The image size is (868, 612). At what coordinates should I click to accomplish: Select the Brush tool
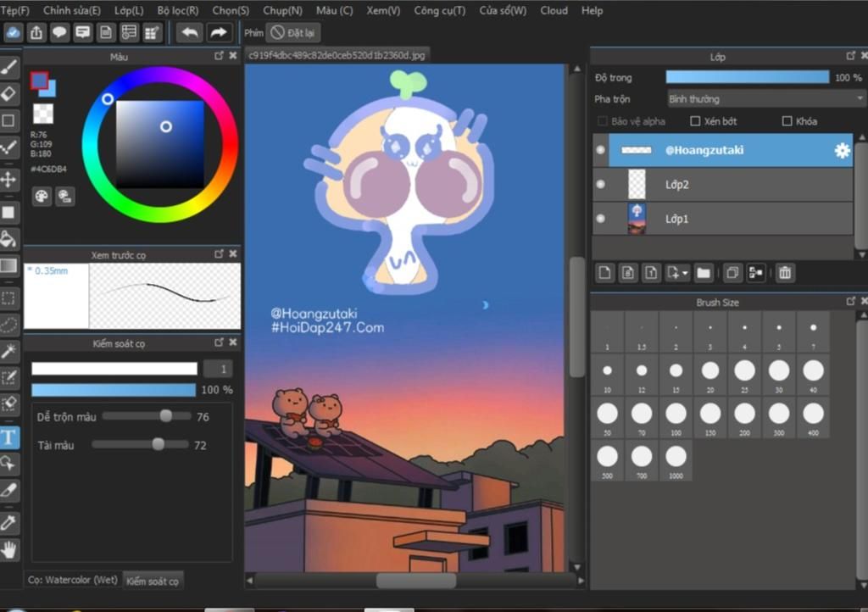pyautogui.click(x=8, y=68)
